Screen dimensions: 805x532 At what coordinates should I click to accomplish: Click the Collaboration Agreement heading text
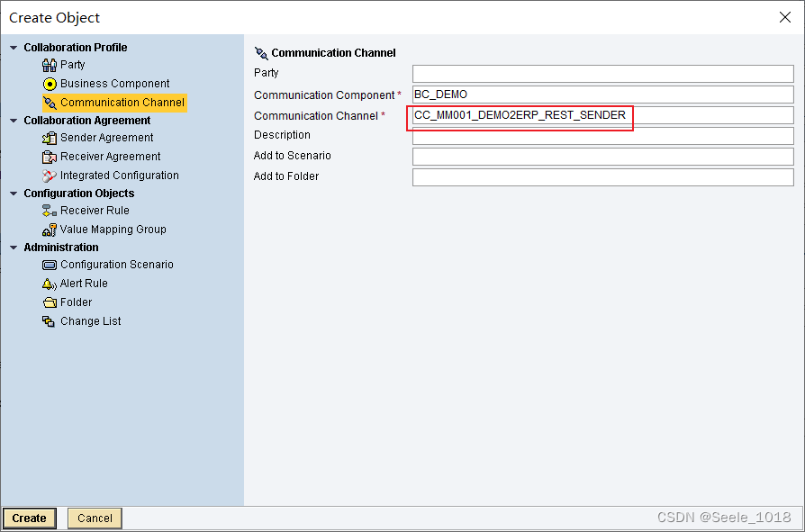87,120
